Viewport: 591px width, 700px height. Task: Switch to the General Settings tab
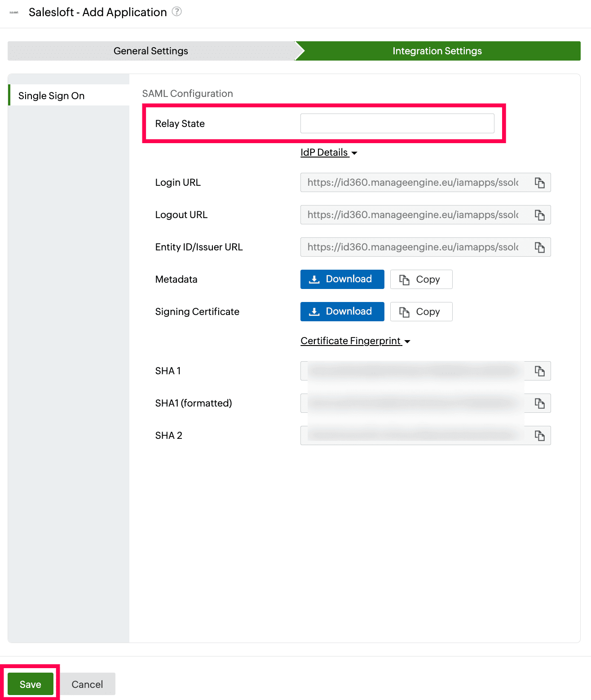coord(150,51)
